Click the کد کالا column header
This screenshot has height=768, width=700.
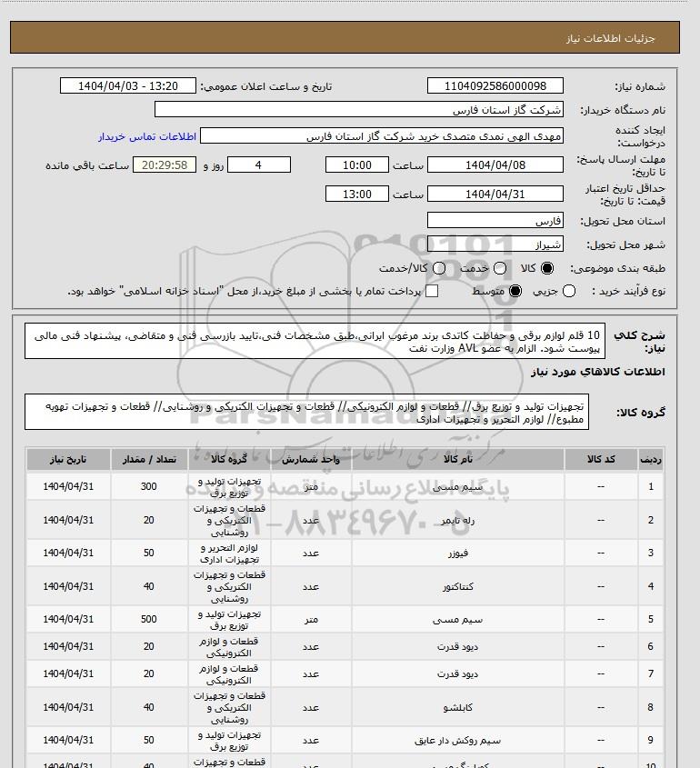click(601, 459)
